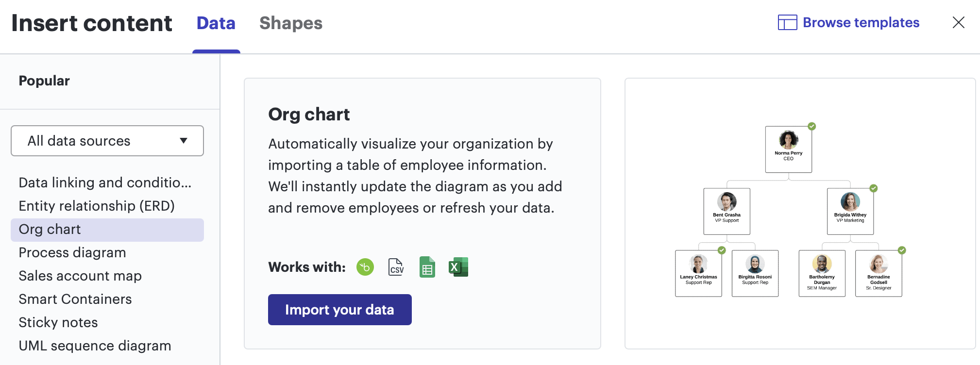Click the green checkmark on Brigida Withey's card
Screen dimensions: 980x365
[x=874, y=188]
